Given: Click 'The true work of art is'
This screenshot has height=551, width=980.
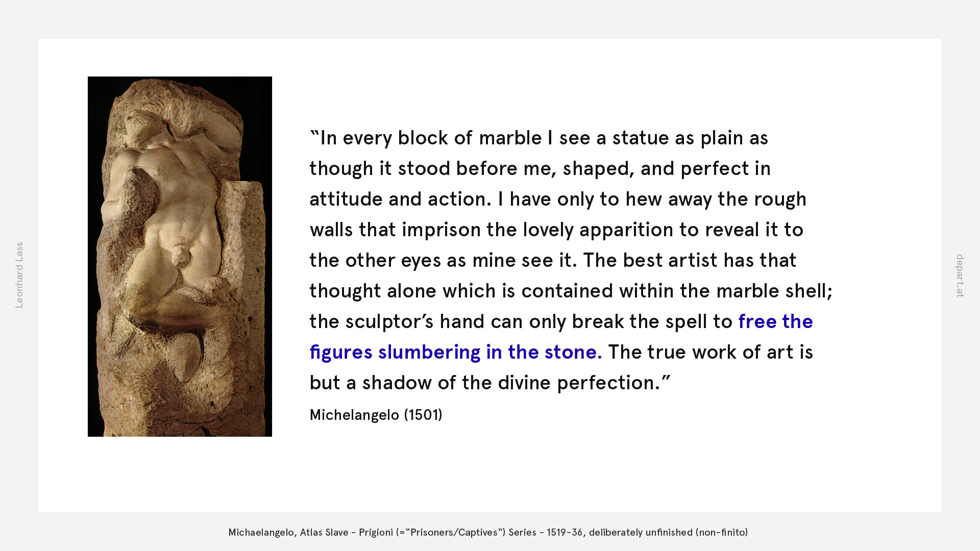Looking at the screenshot, I should pyautogui.click(x=710, y=352).
